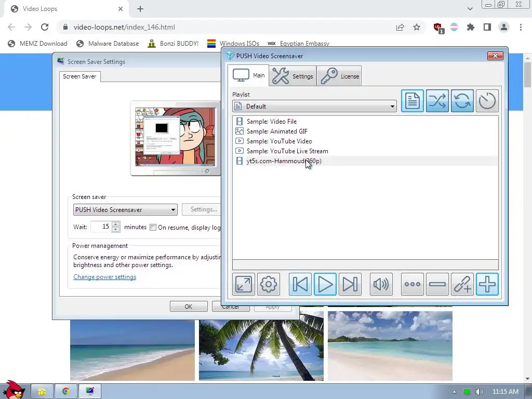This screenshot has width=532, height=399.
Task: Click the Wait minutes input field
Action: [x=101, y=227]
